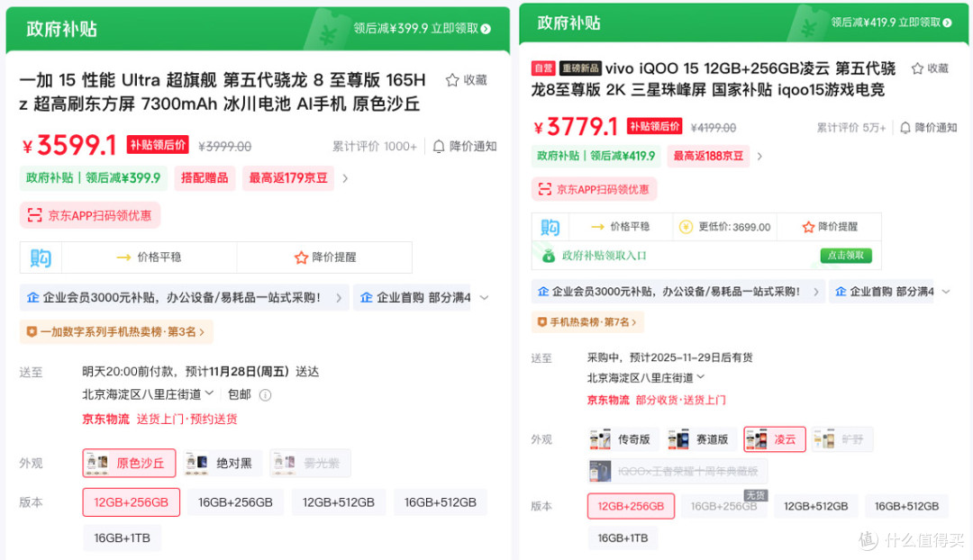Open address dropdown 北京海淀区八里庄街道 on iQOO listing
973x560 pixels.
[x=646, y=377]
